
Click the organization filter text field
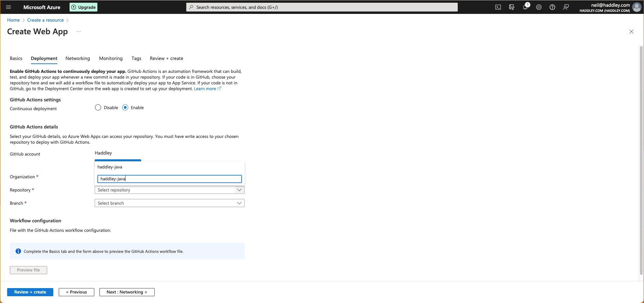(169, 179)
